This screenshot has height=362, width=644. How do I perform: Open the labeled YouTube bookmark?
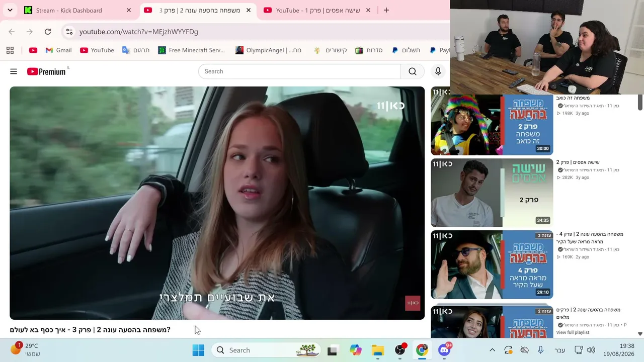(97, 50)
